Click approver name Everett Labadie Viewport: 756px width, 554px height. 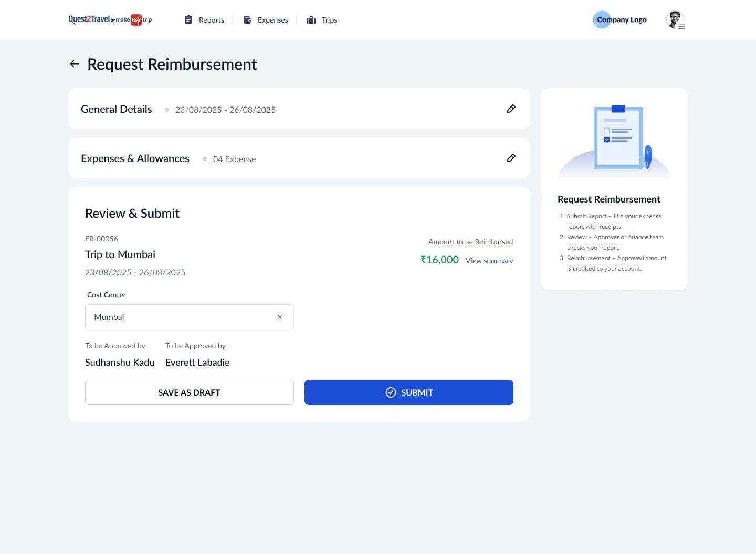197,363
